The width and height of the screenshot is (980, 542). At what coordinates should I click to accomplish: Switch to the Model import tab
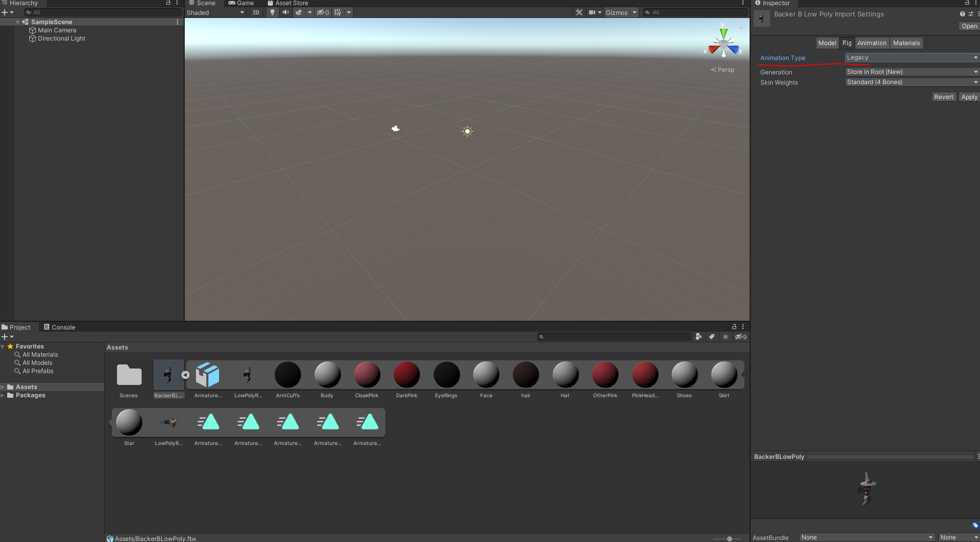click(827, 43)
